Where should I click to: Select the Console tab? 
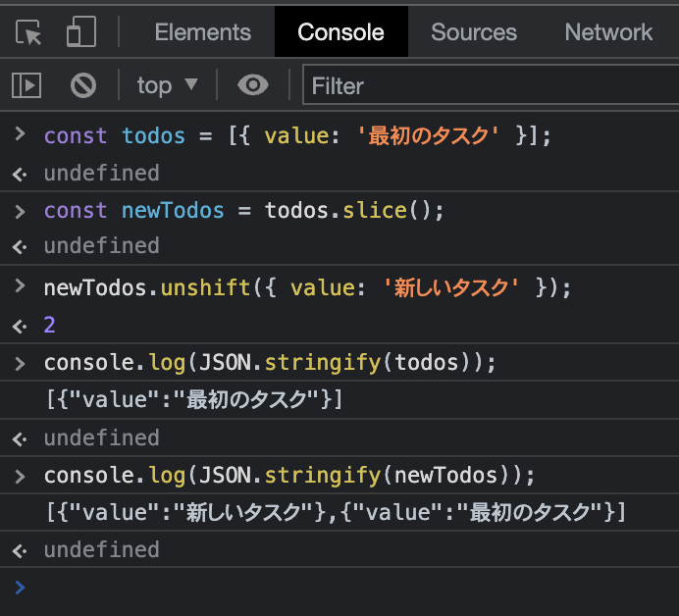click(x=340, y=32)
